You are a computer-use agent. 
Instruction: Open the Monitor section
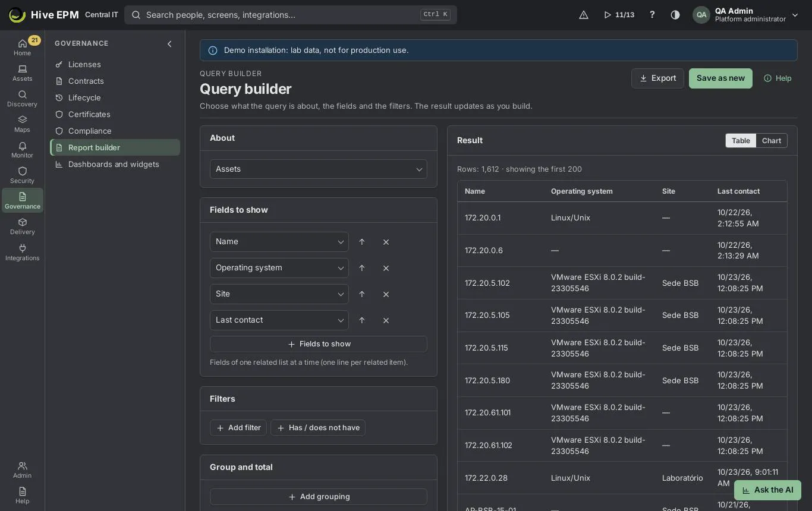tap(22, 150)
